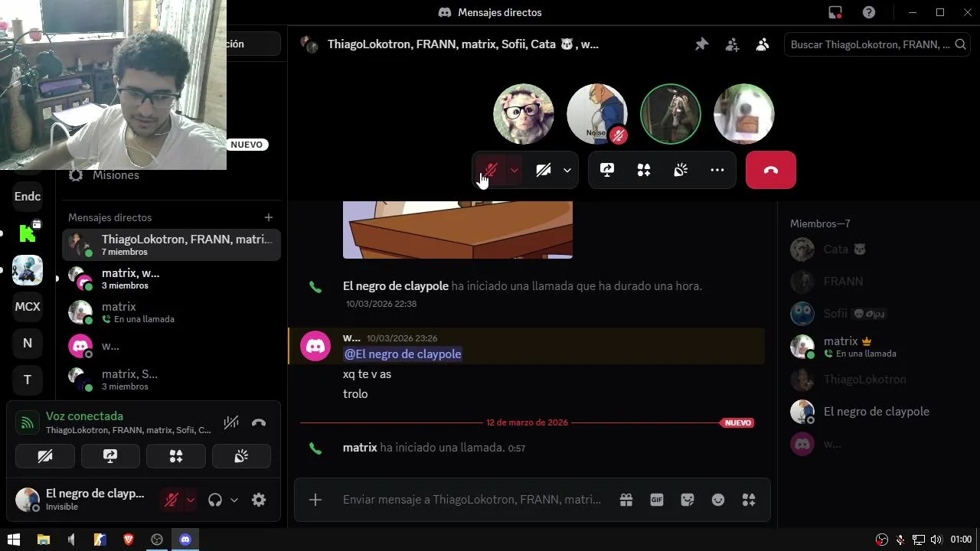Open OBS Studio from the taskbar
This screenshot has height=551, width=980.
coord(157,540)
